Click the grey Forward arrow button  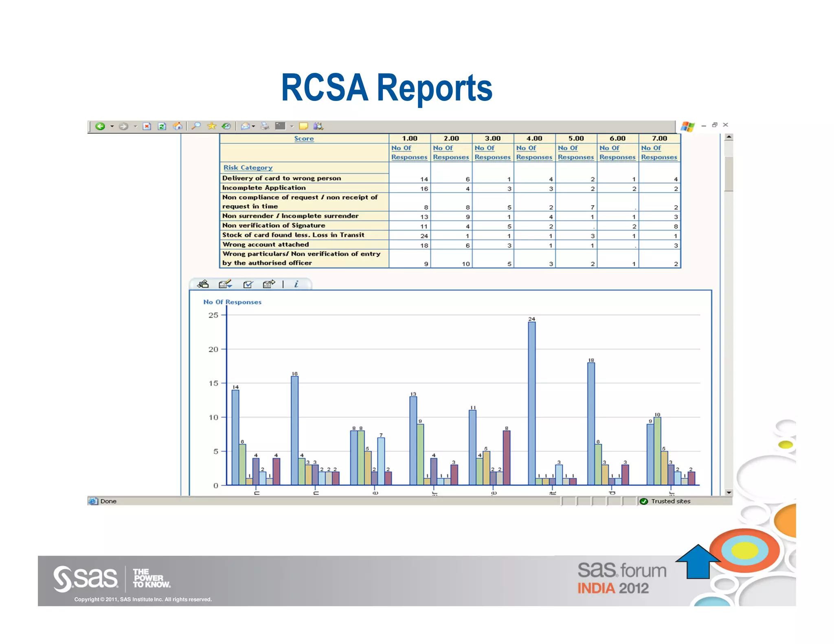pos(123,127)
